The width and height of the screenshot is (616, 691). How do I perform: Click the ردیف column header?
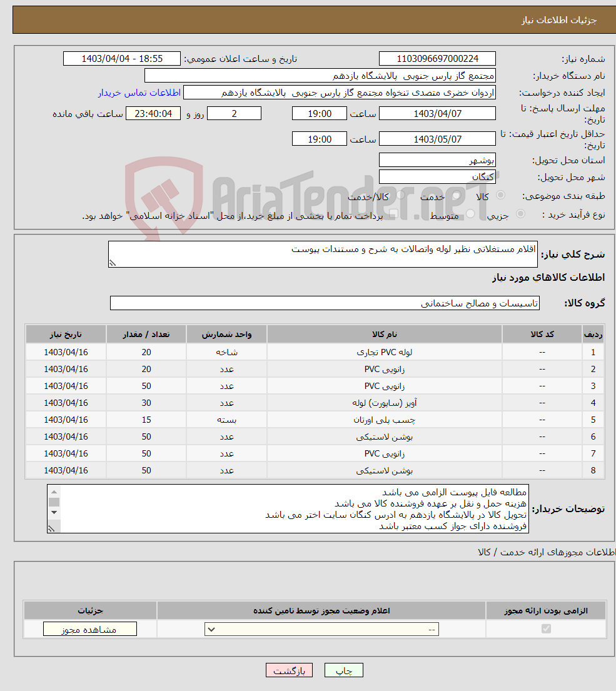point(593,335)
